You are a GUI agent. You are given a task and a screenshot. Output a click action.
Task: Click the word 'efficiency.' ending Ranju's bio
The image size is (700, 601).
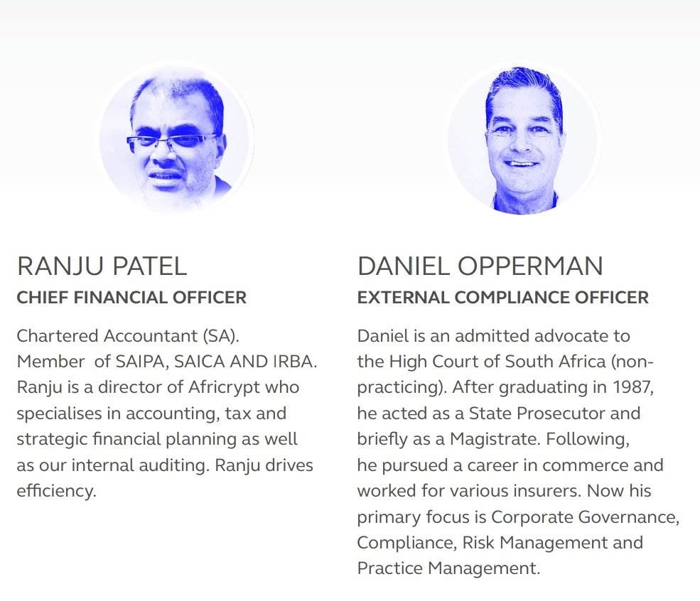56,491
